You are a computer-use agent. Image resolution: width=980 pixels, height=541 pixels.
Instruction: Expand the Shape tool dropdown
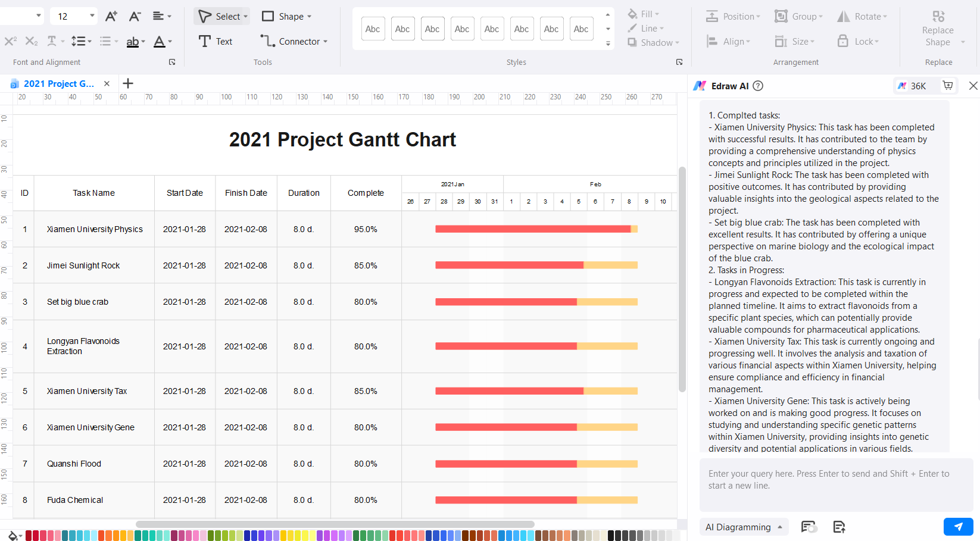click(x=309, y=17)
